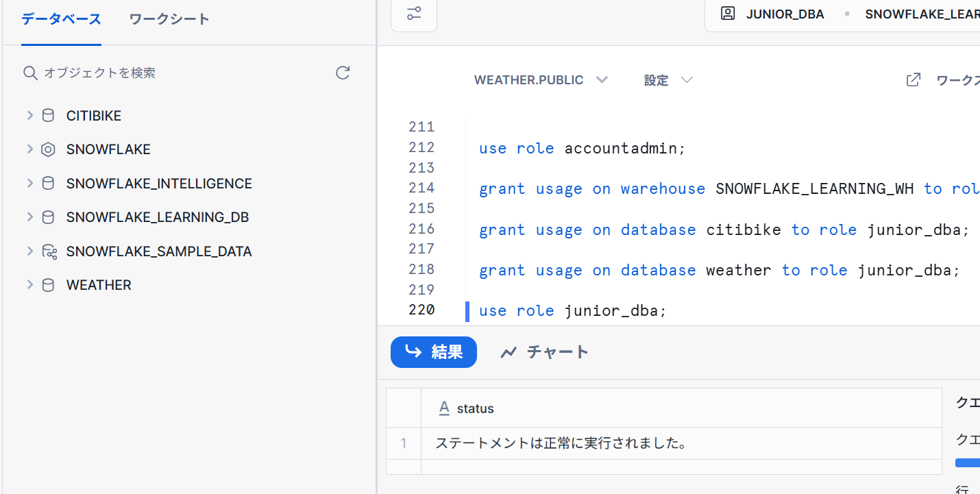The image size is (980, 494).
Task: Click the text type icon in status header
Action: 444,408
